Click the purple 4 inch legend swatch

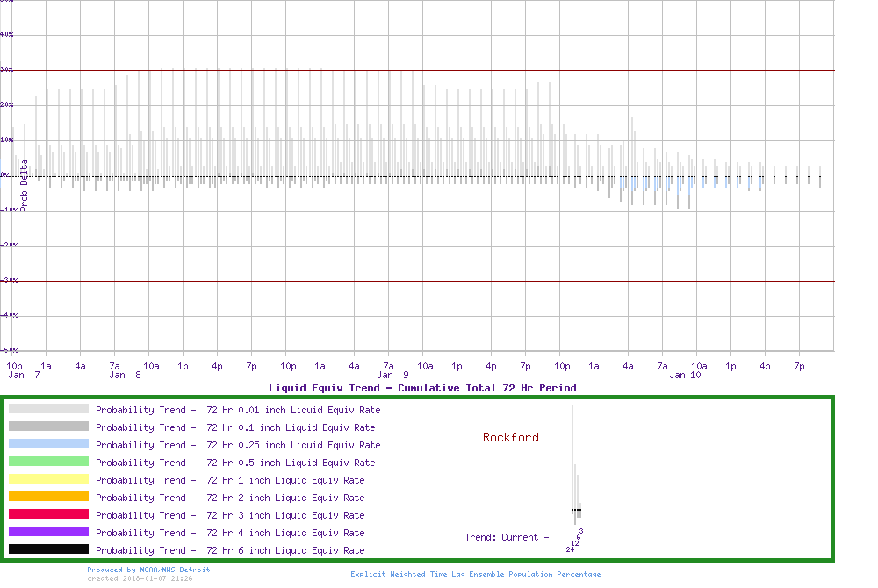[x=48, y=532]
